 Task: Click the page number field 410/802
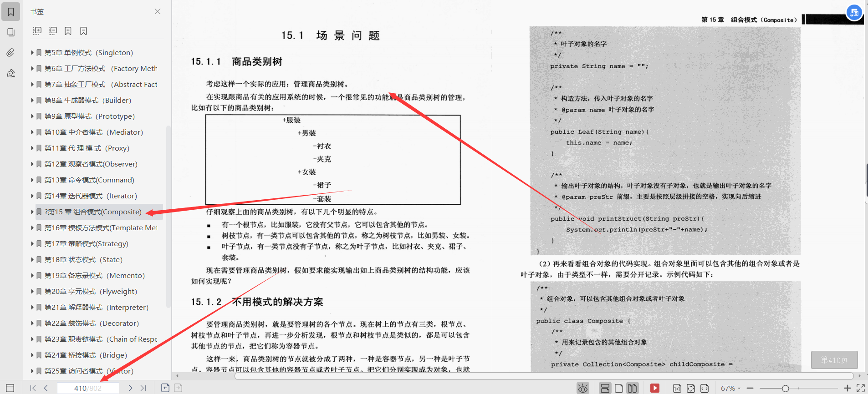point(88,388)
